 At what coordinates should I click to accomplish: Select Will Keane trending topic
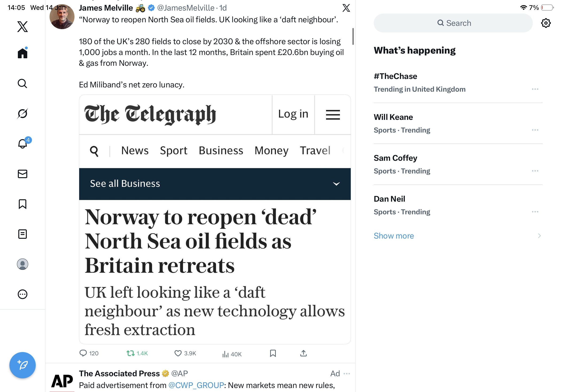pos(393,117)
